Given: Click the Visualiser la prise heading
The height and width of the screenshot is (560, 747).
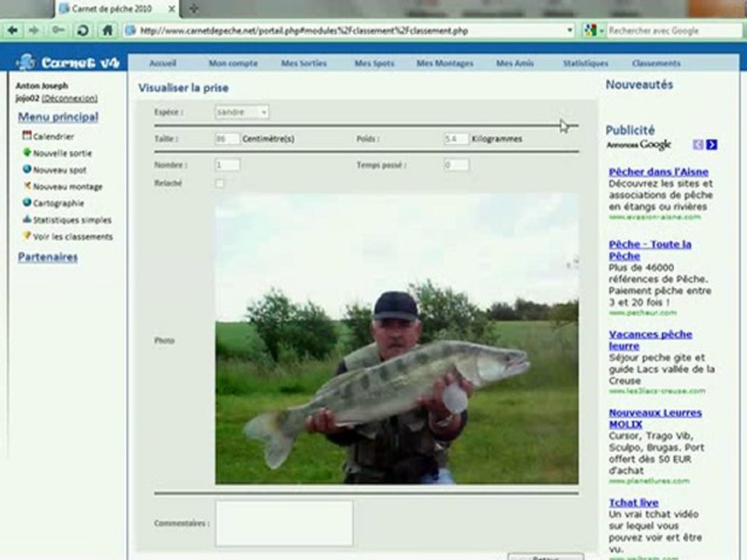Looking at the screenshot, I should [184, 88].
